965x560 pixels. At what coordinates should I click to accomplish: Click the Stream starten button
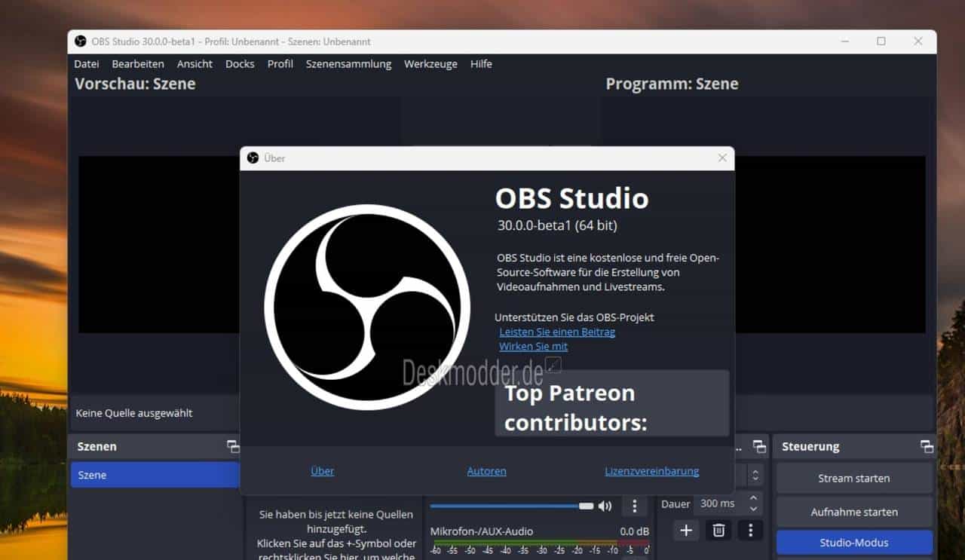coord(854,478)
